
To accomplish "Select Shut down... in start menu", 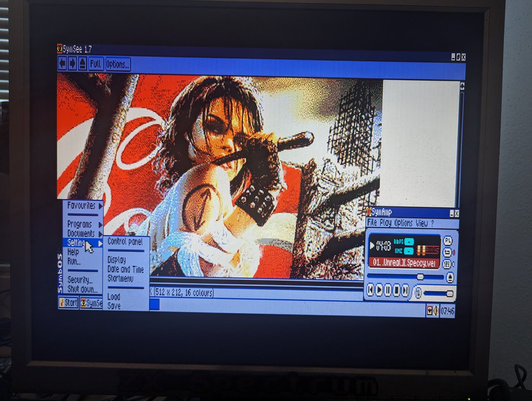I will (x=83, y=289).
